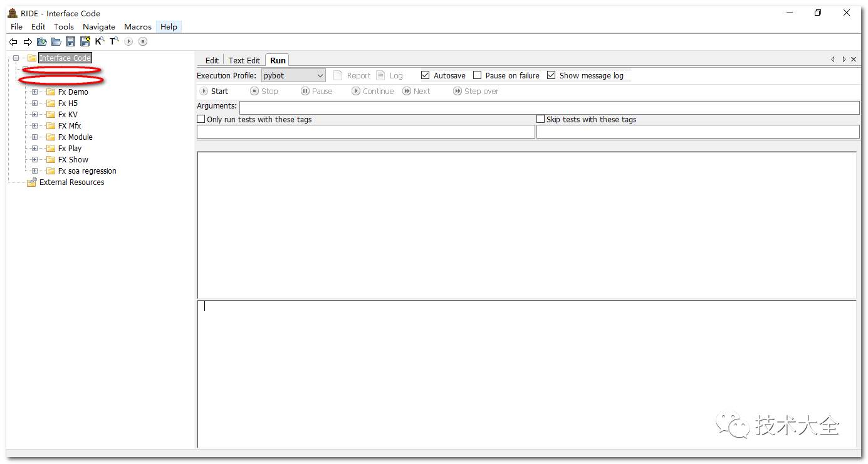Collapse the Interface Code root node
The height and width of the screenshot is (464, 868).
tap(16, 58)
